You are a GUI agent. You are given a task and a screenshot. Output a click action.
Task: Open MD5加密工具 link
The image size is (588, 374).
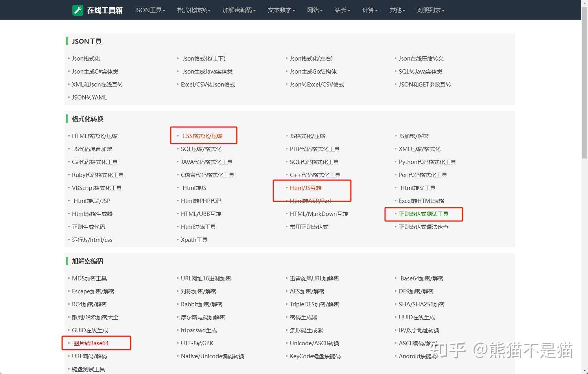[89, 278]
